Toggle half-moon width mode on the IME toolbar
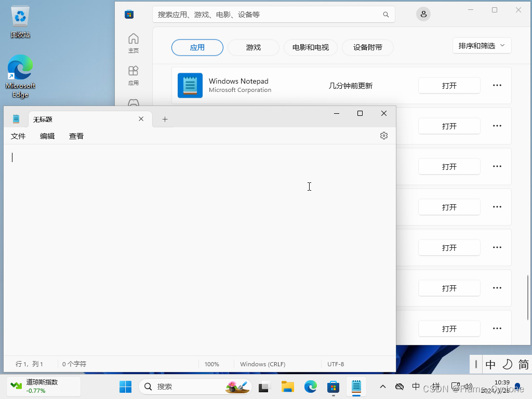 point(507,364)
